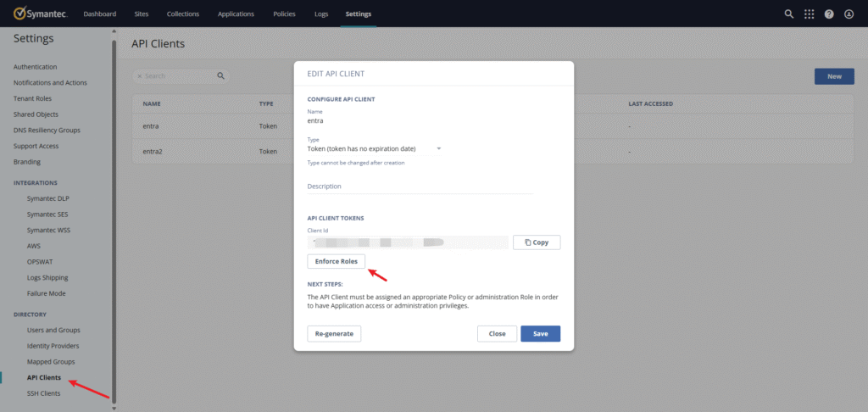Open Identity Providers settings
Screen dimensions: 868x412
[53, 346]
